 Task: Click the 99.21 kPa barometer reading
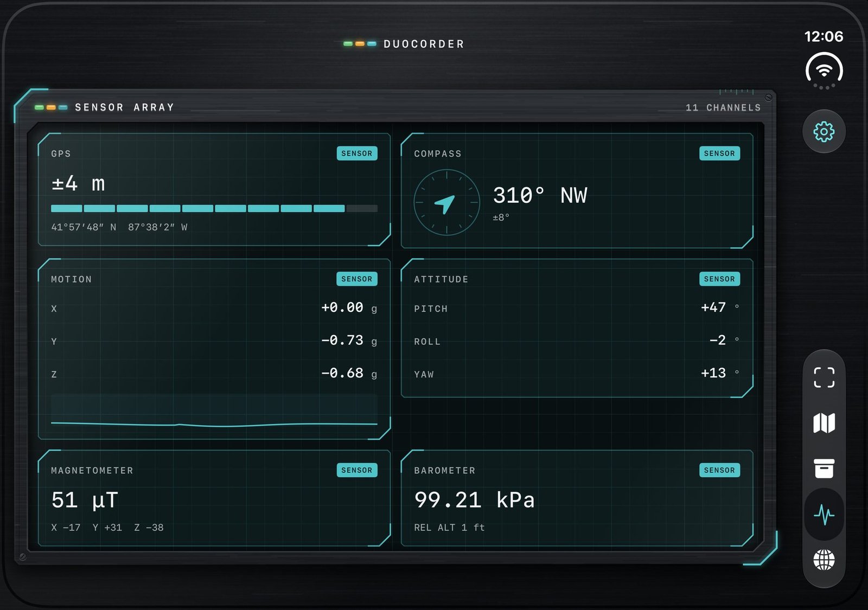[475, 500]
